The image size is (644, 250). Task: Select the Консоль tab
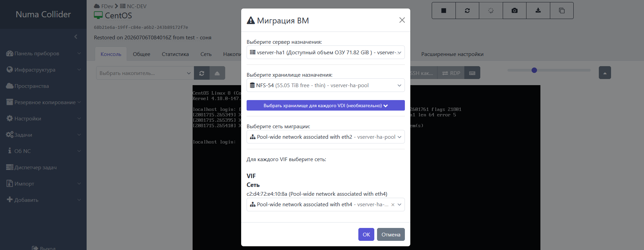click(111, 54)
